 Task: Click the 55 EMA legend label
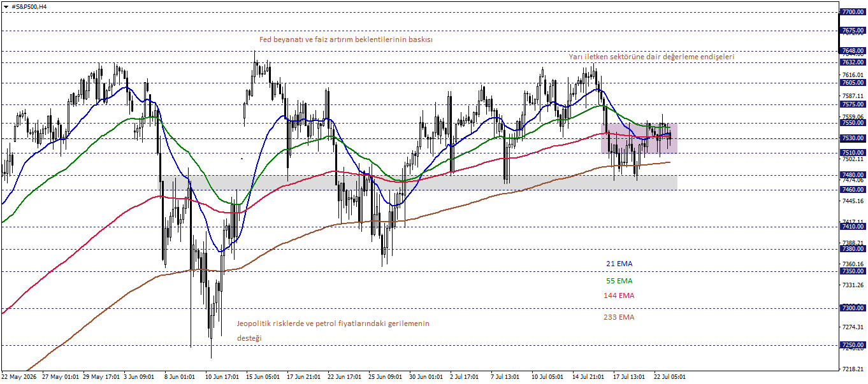pos(619,281)
